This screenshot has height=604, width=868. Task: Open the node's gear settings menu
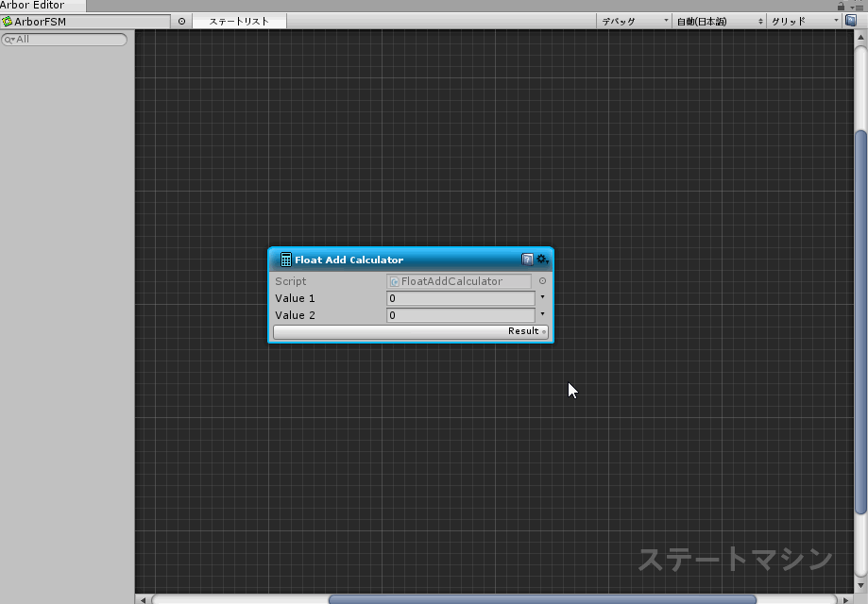(x=542, y=260)
